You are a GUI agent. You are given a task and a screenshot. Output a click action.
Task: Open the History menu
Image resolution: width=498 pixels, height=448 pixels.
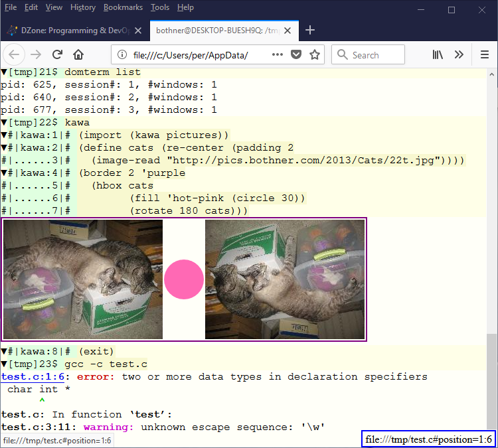pos(82,7)
